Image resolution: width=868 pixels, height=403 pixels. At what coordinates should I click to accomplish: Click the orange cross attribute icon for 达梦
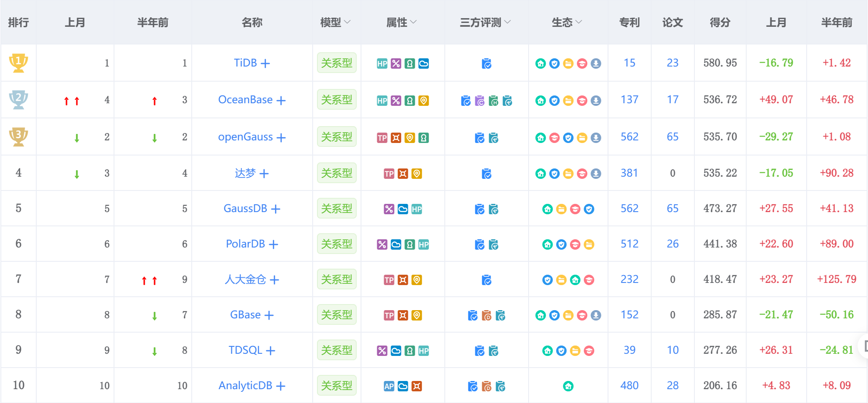[x=403, y=174]
